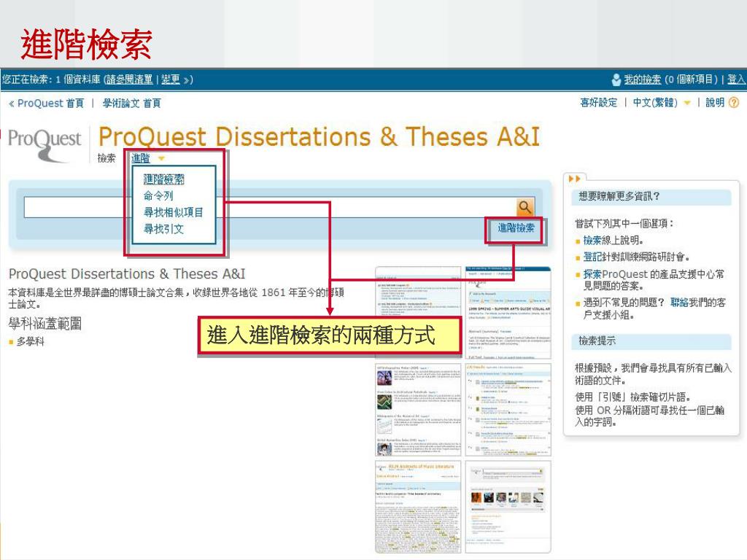Click the orange magnifier search button
This screenshot has height=560, width=747.
tap(525, 207)
